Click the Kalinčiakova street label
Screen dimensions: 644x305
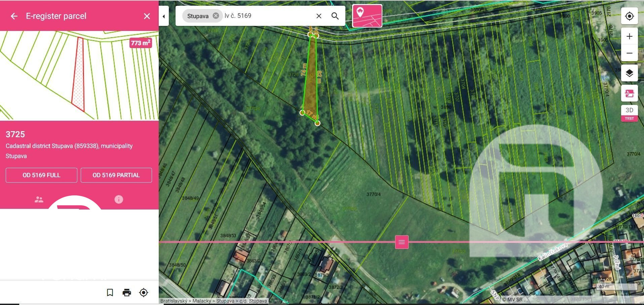coord(553,252)
